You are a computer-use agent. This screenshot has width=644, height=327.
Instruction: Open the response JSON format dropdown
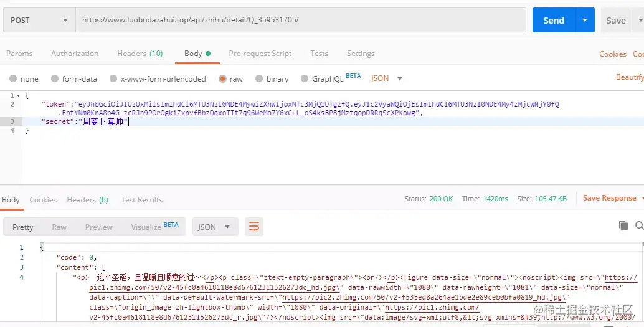point(215,227)
